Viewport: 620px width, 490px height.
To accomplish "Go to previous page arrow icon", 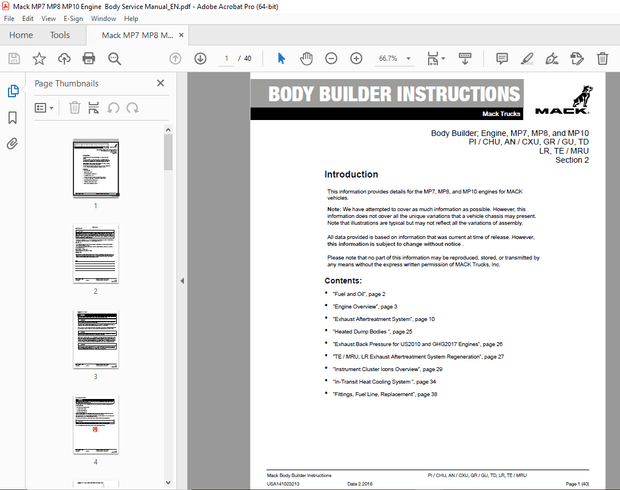I will (175, 59).
